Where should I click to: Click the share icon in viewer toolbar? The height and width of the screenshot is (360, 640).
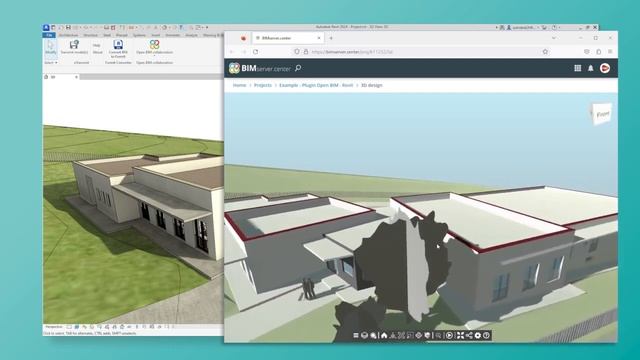pyautogui.click(x=469, y=335)
